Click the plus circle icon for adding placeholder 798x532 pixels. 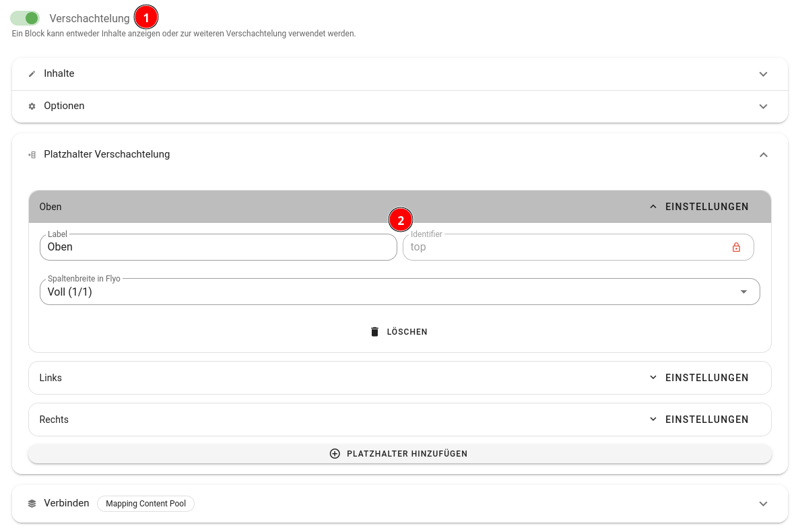coord(335,454)
